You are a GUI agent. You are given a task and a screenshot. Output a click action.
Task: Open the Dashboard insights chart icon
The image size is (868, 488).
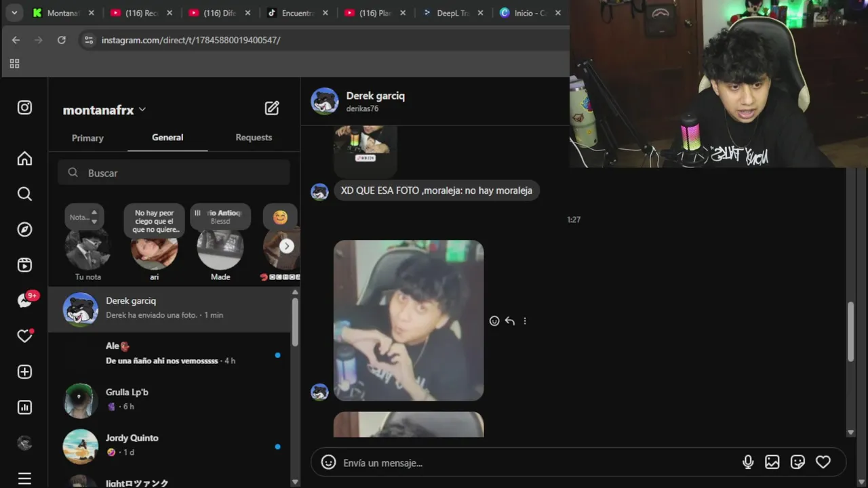click(x=24, y=407)
